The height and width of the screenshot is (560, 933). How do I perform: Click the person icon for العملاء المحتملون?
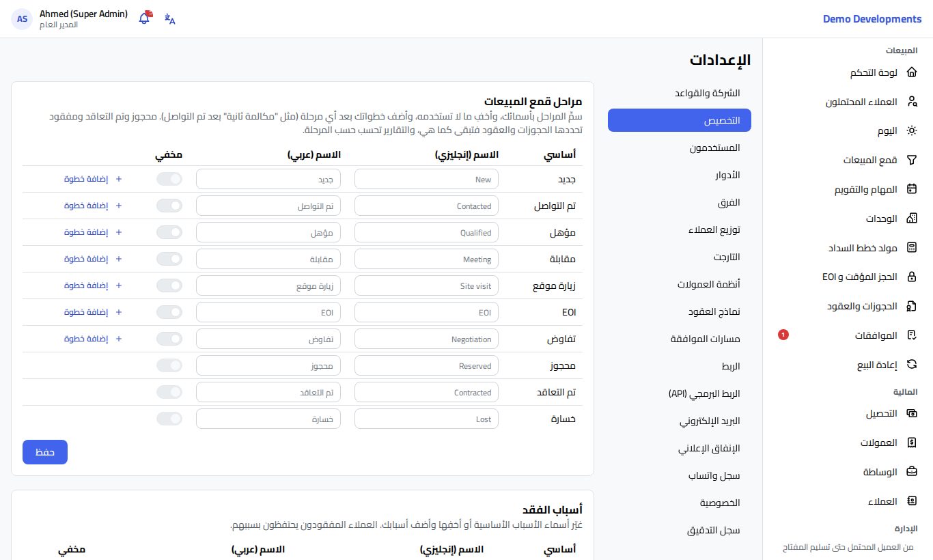coord(911,102)
